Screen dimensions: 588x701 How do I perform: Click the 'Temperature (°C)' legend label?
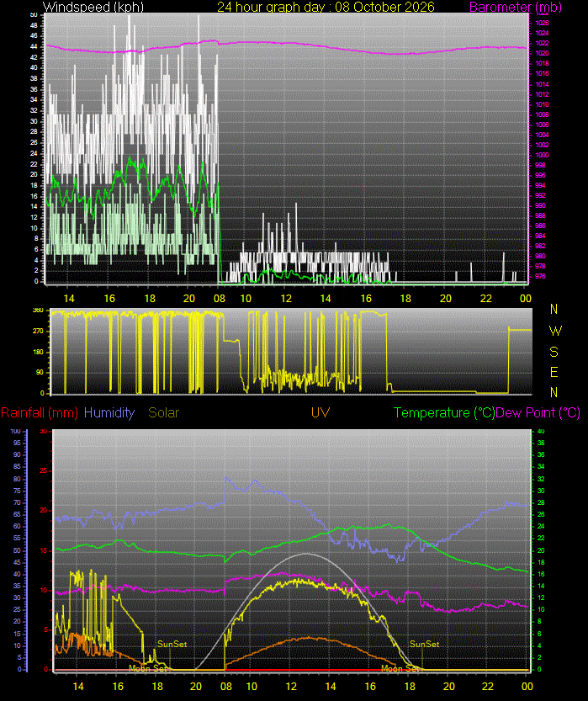[444, 412]
